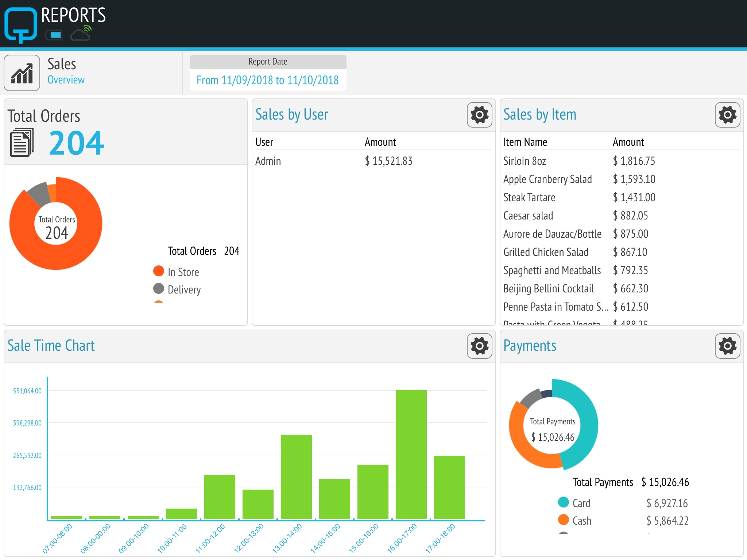Click the Sales chart icon button
The width and height of the screenshot is (747, 560).
tap(22, 73)
